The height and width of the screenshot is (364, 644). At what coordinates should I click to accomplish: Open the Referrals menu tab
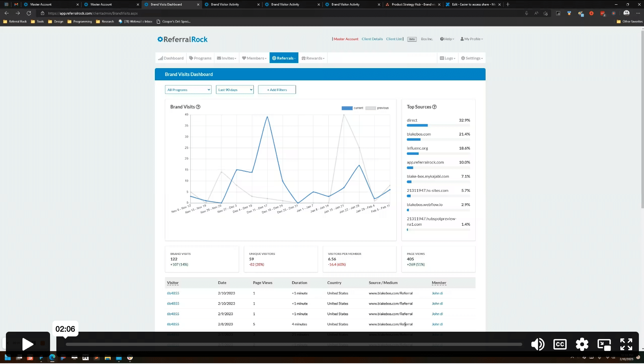(x=284, y=58)
